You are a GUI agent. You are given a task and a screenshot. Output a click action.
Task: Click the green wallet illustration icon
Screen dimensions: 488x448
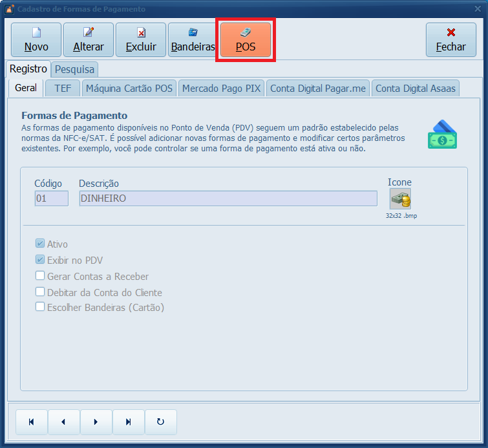(x=442, y=134)
